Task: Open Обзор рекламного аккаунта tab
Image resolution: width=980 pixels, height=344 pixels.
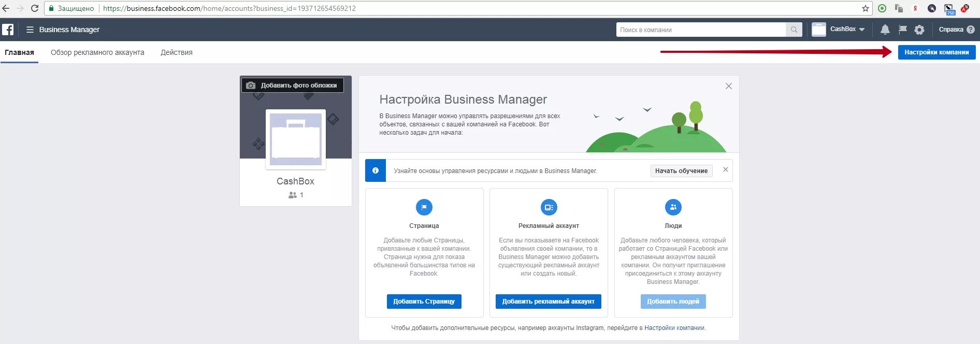Action: [x=97, y=52]
